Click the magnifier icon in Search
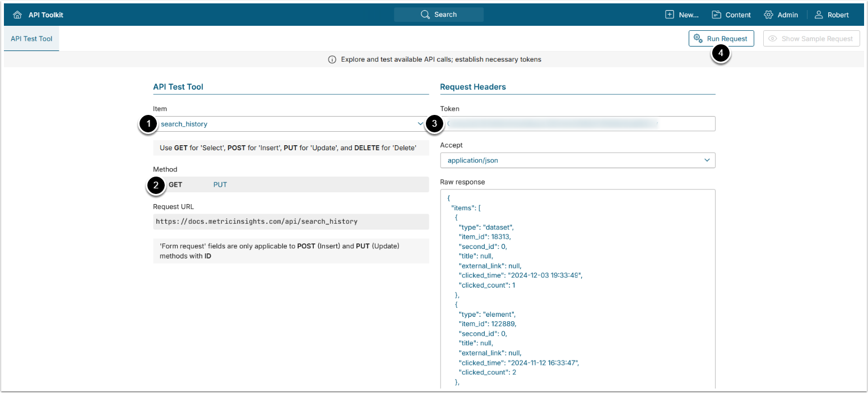This screenshot has width=868, height=393. (x=425, y=15)
